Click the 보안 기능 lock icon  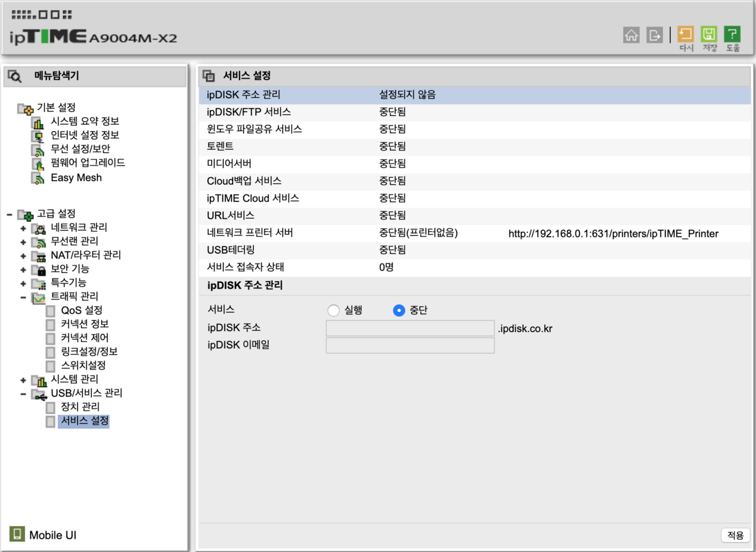tap(39, 269)
